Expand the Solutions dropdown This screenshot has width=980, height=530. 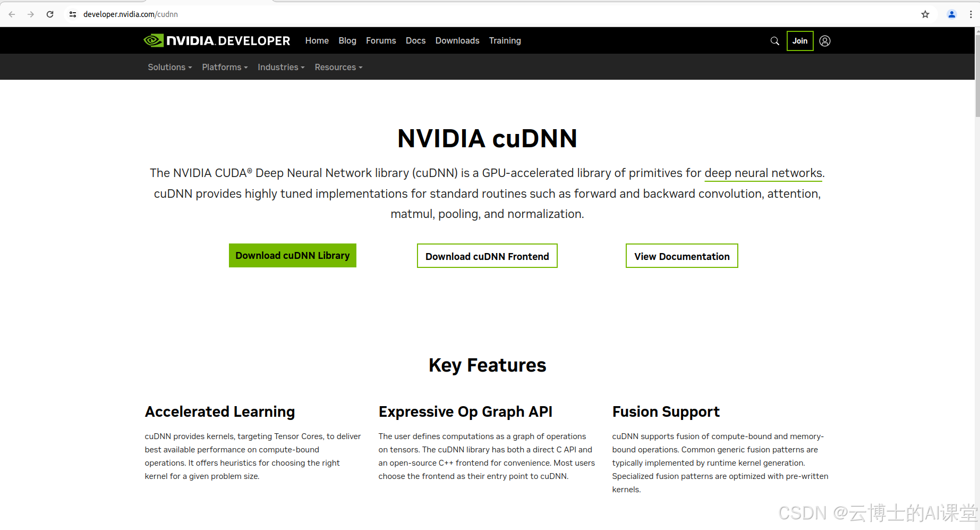(170, 67)
